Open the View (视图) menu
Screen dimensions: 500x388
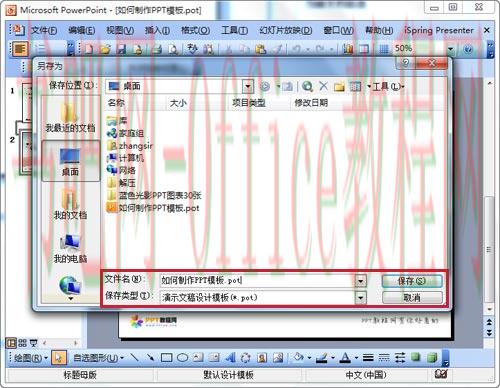pos(120,31)
